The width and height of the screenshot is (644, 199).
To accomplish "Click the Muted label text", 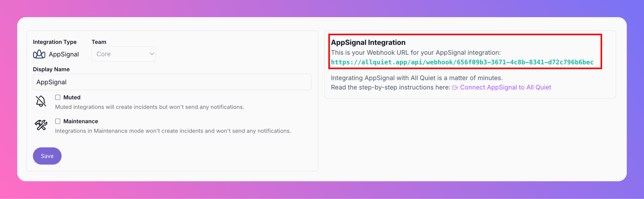I will point(72,97).
